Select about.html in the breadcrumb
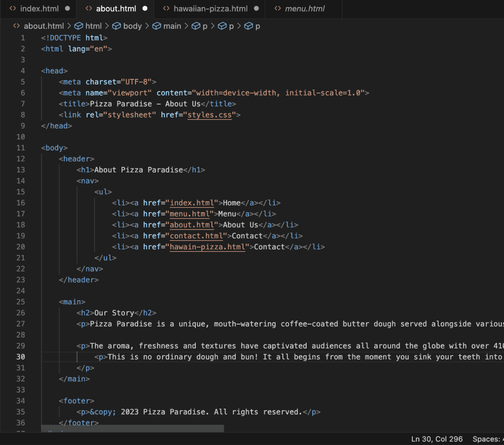Screen dimensions: 504x445 click(x=44, y=26)
